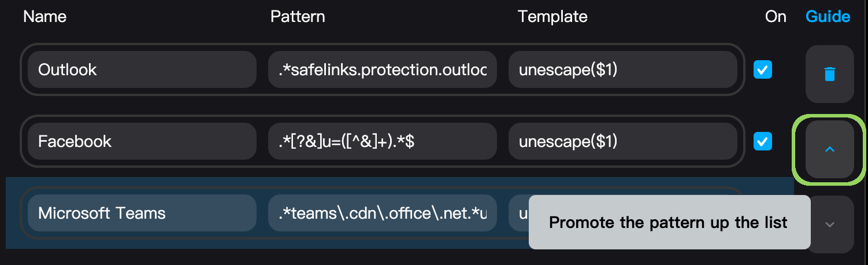Image resolution: width=868 pixels, height=265 pixels.
Task: Select the Outlook unescape($1) template field
Action: (x=623, y=69)
